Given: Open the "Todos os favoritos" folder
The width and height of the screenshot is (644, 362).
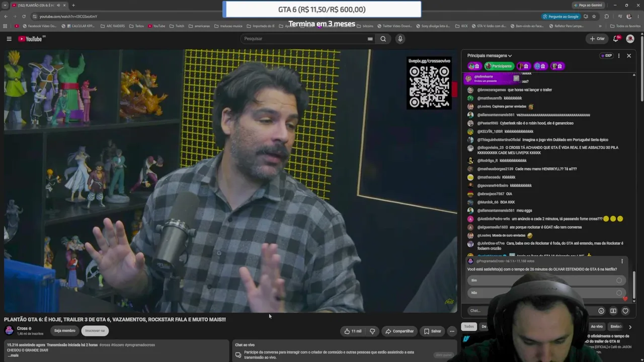Looking at the screenshot, I should [625, 26].
